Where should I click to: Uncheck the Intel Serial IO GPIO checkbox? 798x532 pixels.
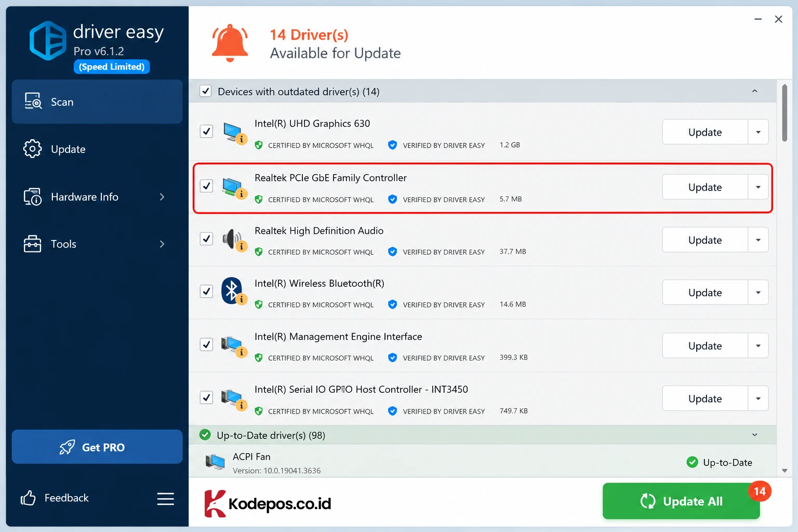[206, 397]
